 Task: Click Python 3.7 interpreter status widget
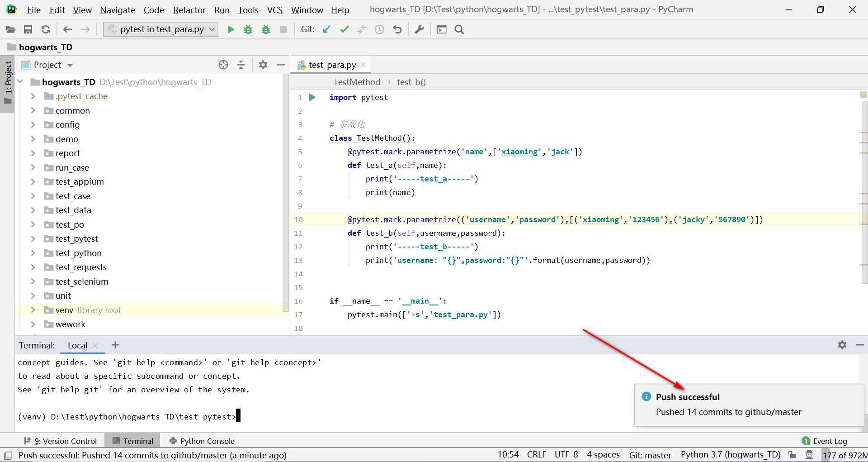pyautogui.click(x=731, y=455)
